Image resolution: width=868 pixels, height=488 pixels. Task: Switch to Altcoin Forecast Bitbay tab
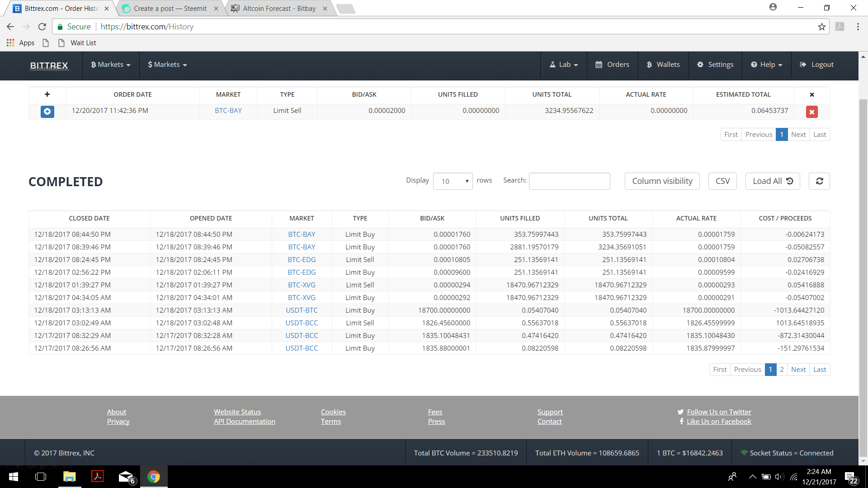tap(278, 9)
